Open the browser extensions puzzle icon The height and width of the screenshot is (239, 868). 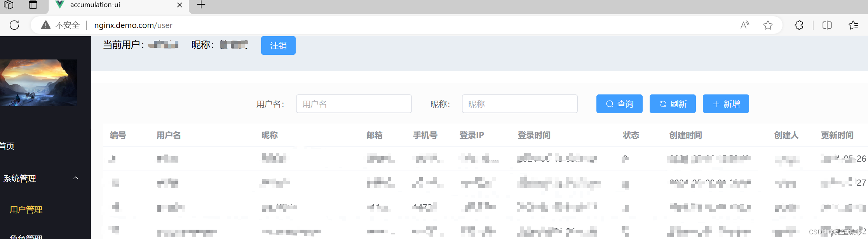pos(799,25)
